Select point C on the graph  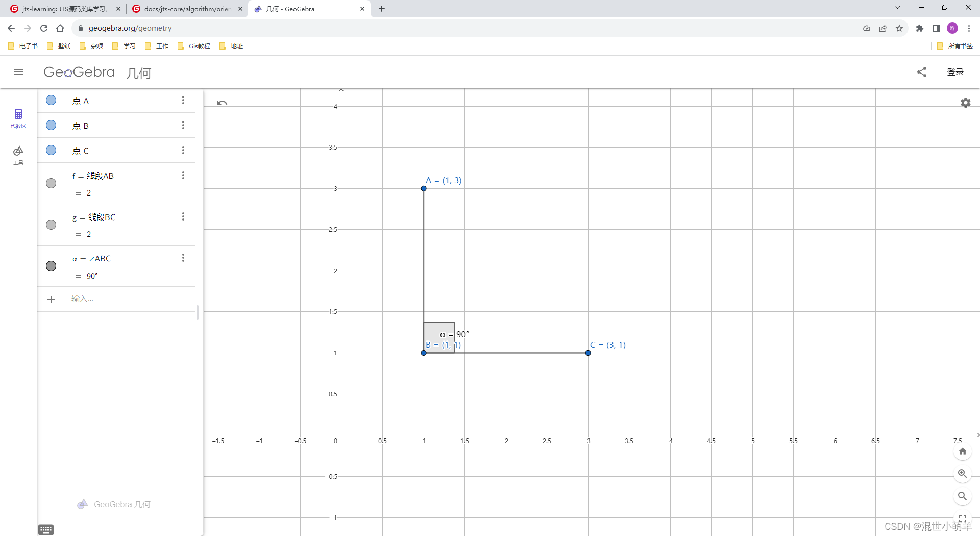(x=588, y=353)
